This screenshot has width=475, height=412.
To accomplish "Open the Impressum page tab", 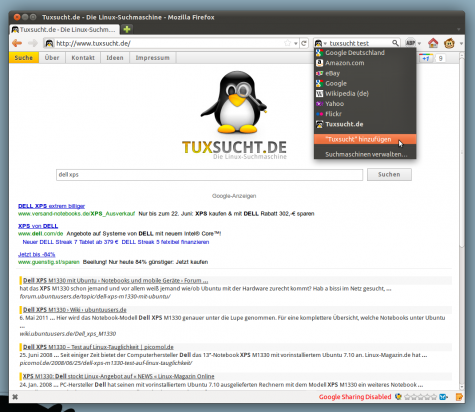I will (x=153, y=58).
